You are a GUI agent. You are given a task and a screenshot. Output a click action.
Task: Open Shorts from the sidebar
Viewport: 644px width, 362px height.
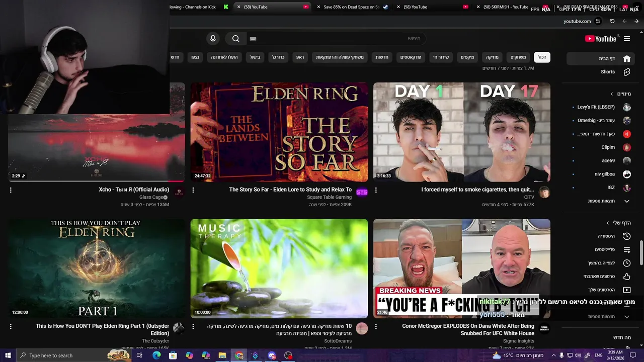[x=600, y=72]
